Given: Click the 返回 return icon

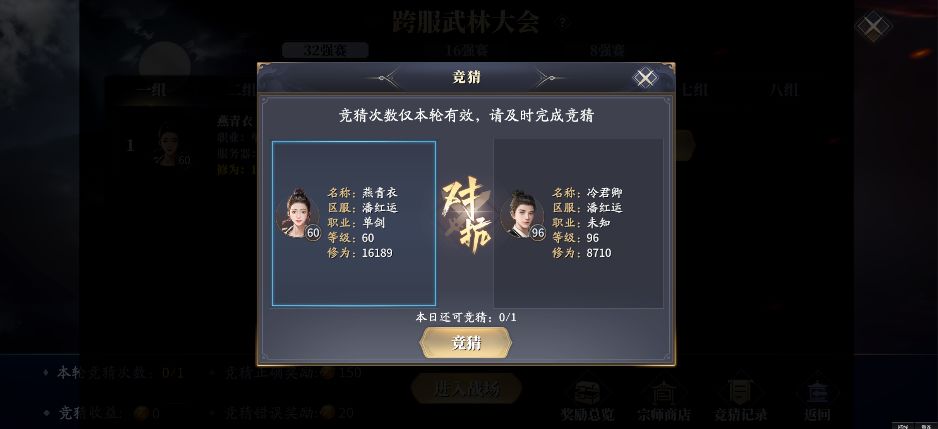Looking at the screenshot, I should click(x=817, y=396).
